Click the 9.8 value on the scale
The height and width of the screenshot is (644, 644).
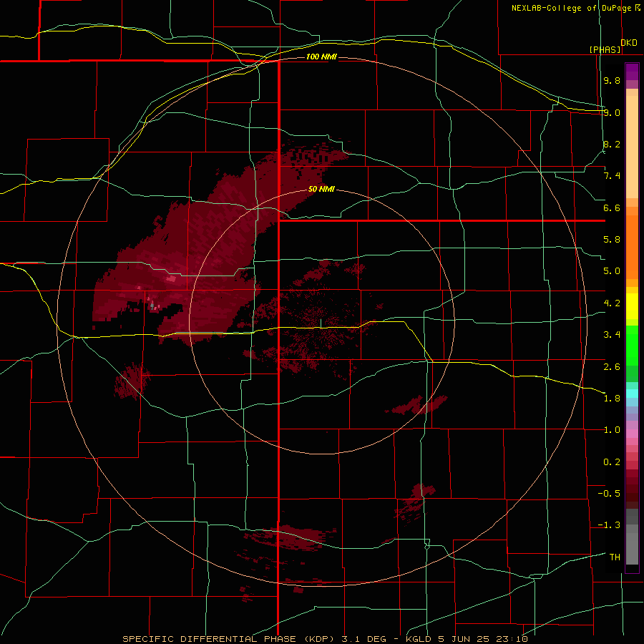coord(612,80)
